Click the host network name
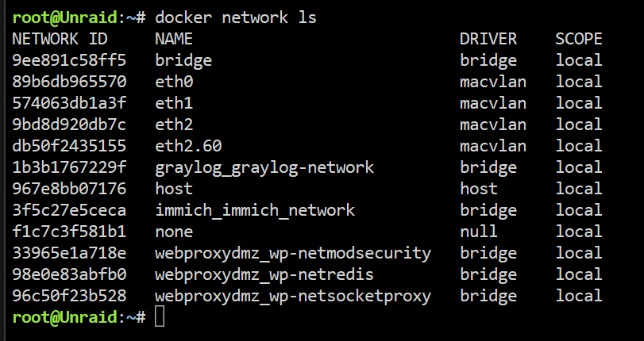The image size is (644, 341). click(174, 189)
